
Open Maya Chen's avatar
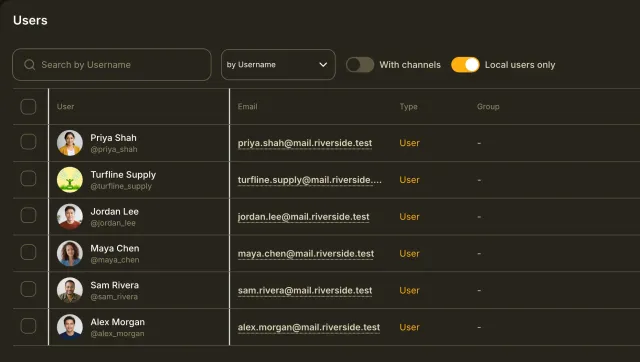point(70,253)
